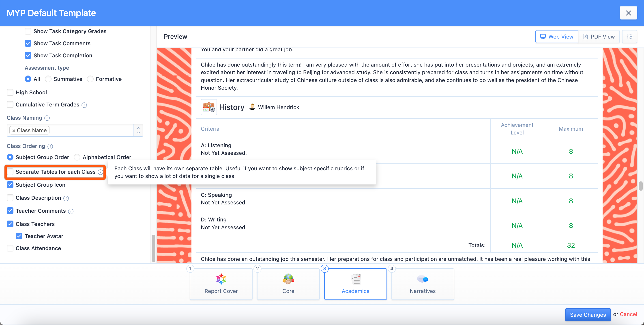Click the Core globe handshake icon

click(x=288, y=279)
